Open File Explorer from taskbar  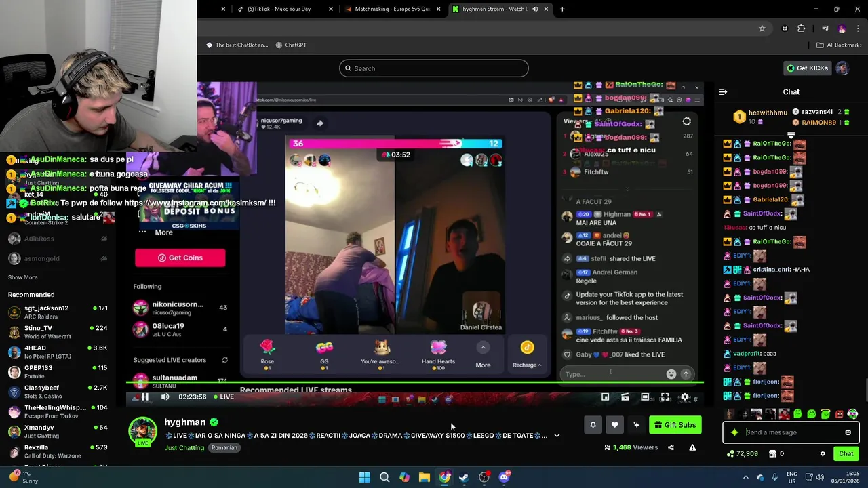(x=424, y=477)
